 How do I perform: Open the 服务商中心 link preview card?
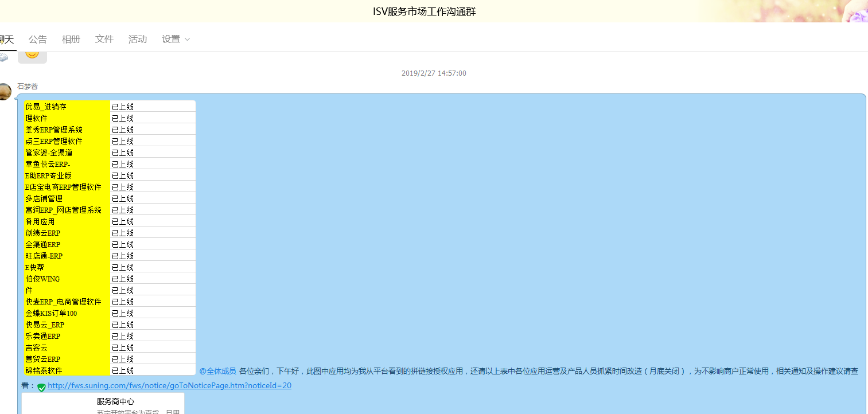pyautogui.click(x=103, y=403)
